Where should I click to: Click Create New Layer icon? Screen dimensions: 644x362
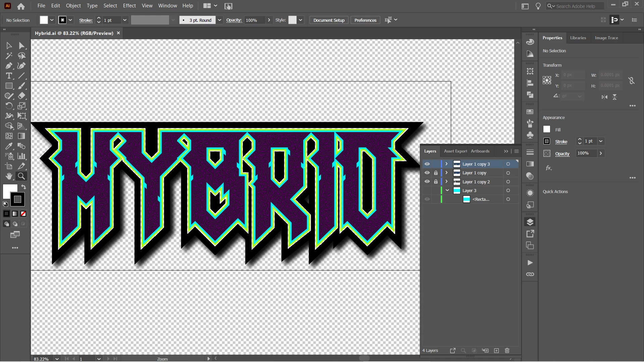coord(496,351)
